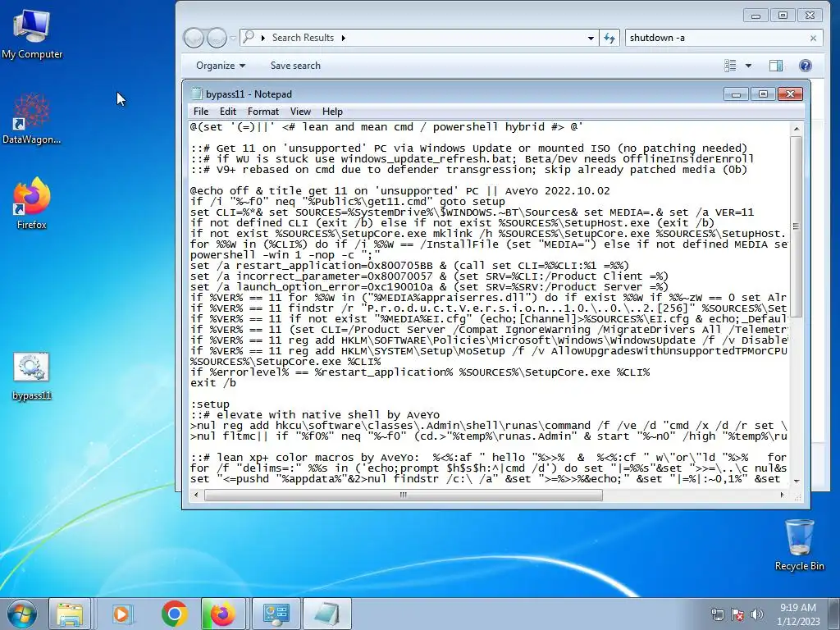Focus the 'shutdown -a' search field
840x630 pixels.
tap(717, 38)
